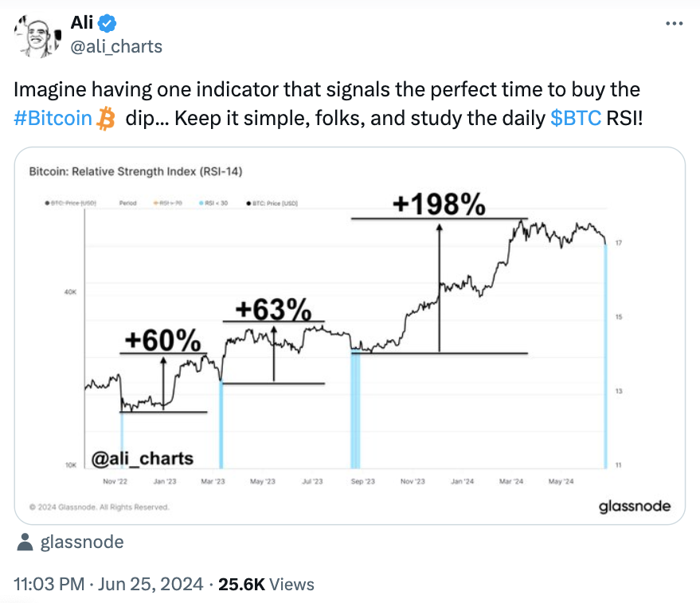
Task: Click the orange Bitcoin emoji symbol
Action: click(106, 119)
